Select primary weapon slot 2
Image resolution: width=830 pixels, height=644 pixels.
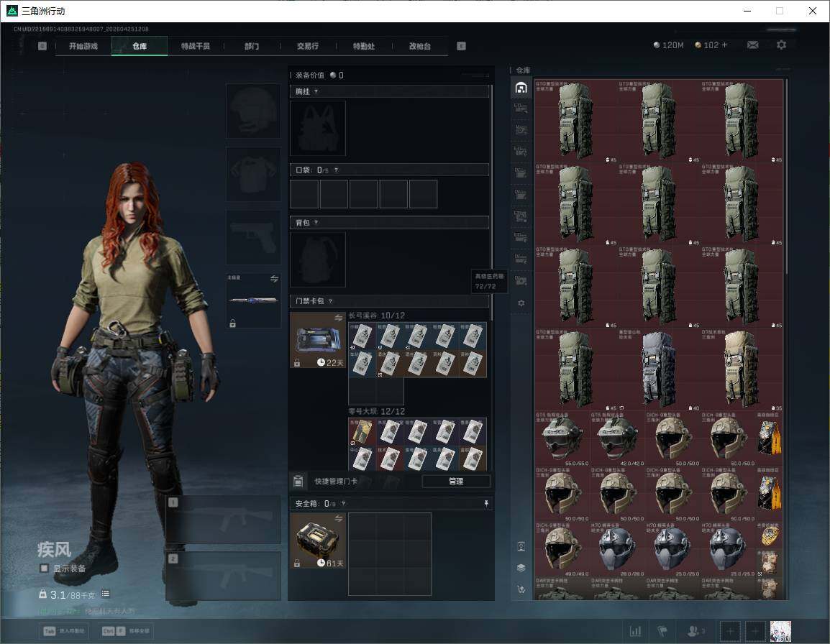(x=224, y=576)
